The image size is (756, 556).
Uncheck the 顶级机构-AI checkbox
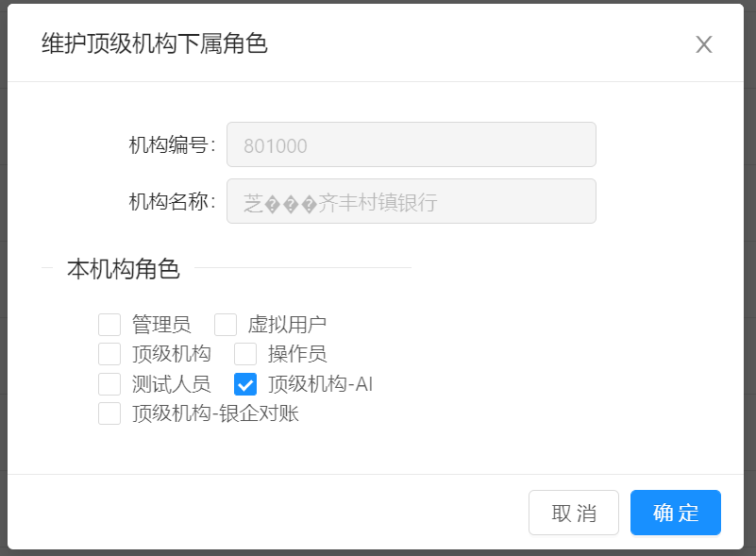coord(245,384)
